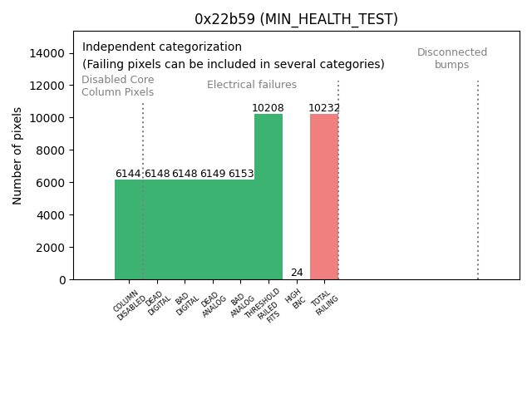Click the chart title 0x22b59 (MIN_HEALTH_TEST)
The image size is (532, 399).
coord(296,19)
